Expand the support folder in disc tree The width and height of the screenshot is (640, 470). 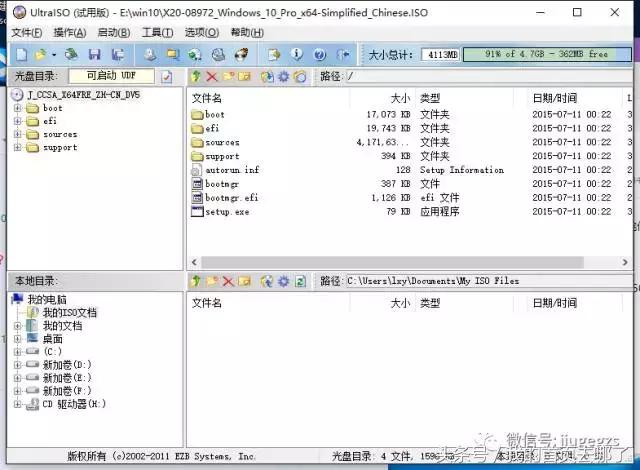point(18,147)
